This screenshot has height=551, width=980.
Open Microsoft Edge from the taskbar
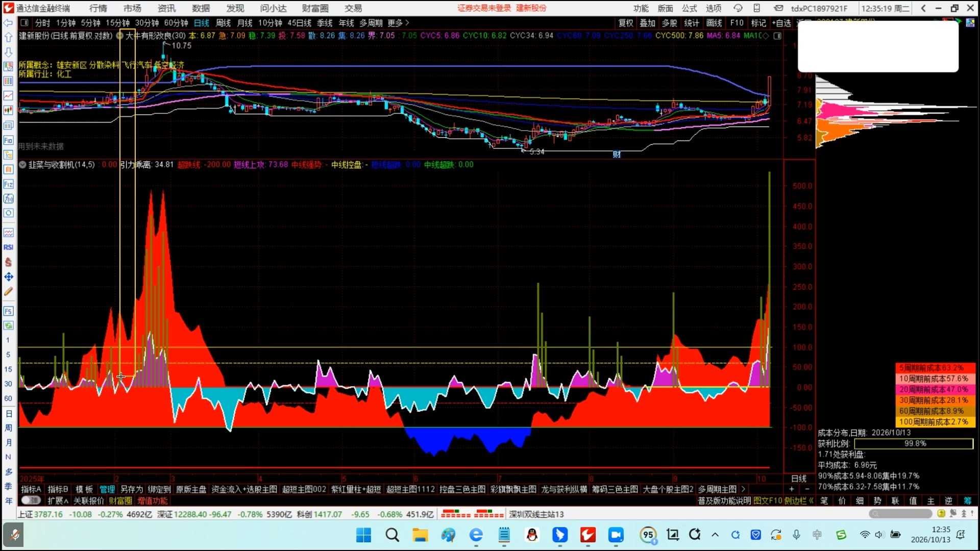pyautogui.click(x=476, y=535)
